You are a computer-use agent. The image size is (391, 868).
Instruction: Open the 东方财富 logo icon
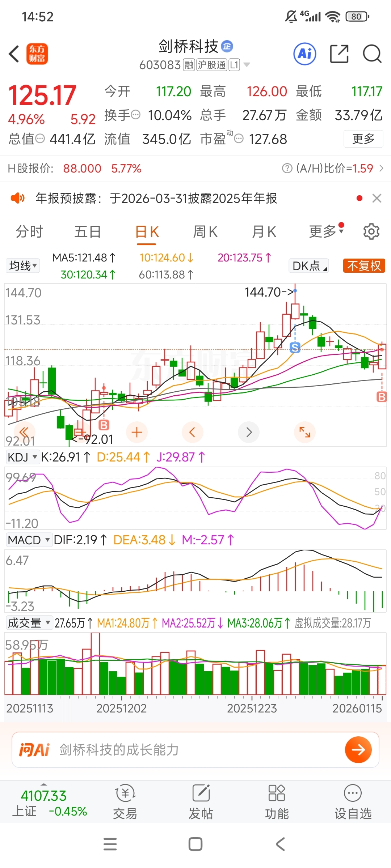[x=37, y=54]
